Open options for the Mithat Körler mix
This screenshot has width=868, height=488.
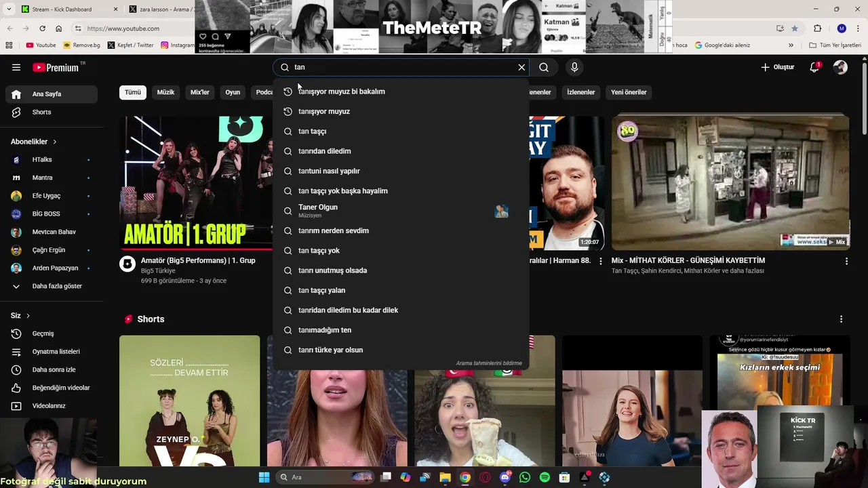tap(846, 261)
